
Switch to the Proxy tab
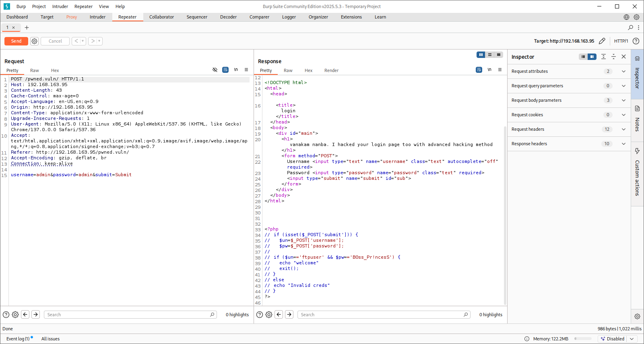pyautogui.click(x=72, y=17)
